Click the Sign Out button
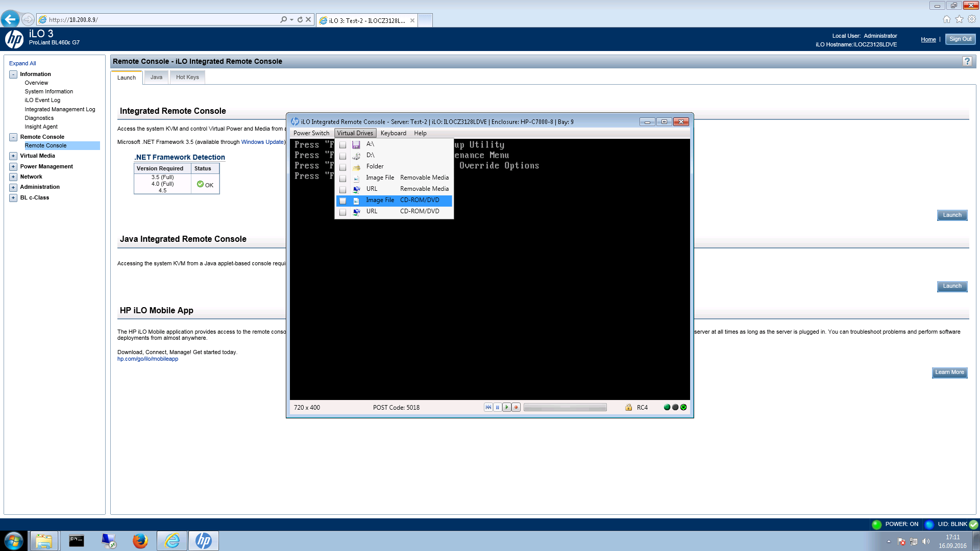Image resolution: width=980 pixels, height=551 pixels. 960,39
